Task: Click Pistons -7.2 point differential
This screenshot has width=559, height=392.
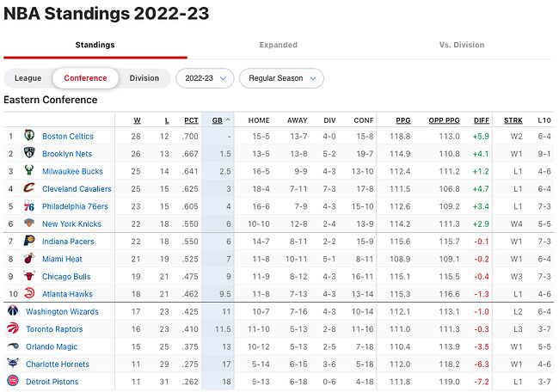Action: tap(482, 382)
